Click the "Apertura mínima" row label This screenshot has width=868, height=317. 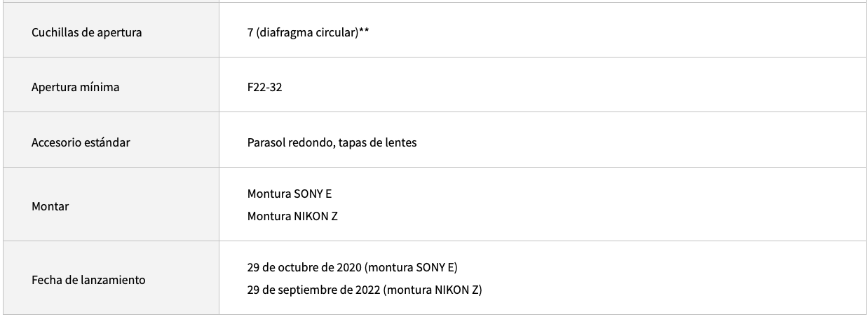point(75,88)
